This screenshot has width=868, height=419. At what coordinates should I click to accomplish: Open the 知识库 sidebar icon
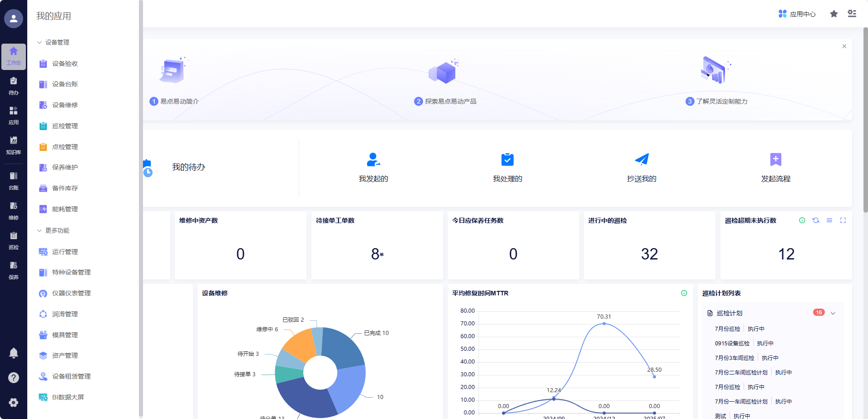click(14, 145)
